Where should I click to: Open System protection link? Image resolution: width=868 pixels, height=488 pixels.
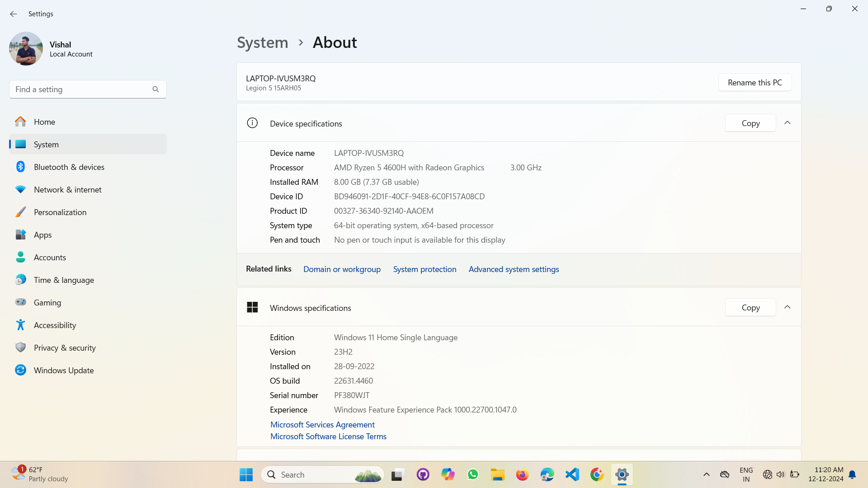[x=425, y=269]
